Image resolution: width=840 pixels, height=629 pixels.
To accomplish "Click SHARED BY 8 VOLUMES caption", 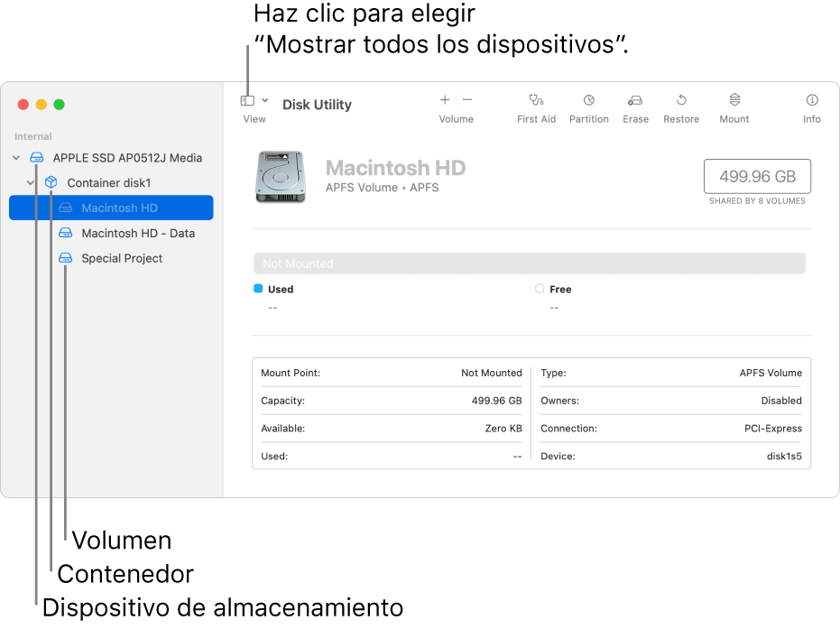I will click(757, 201).
